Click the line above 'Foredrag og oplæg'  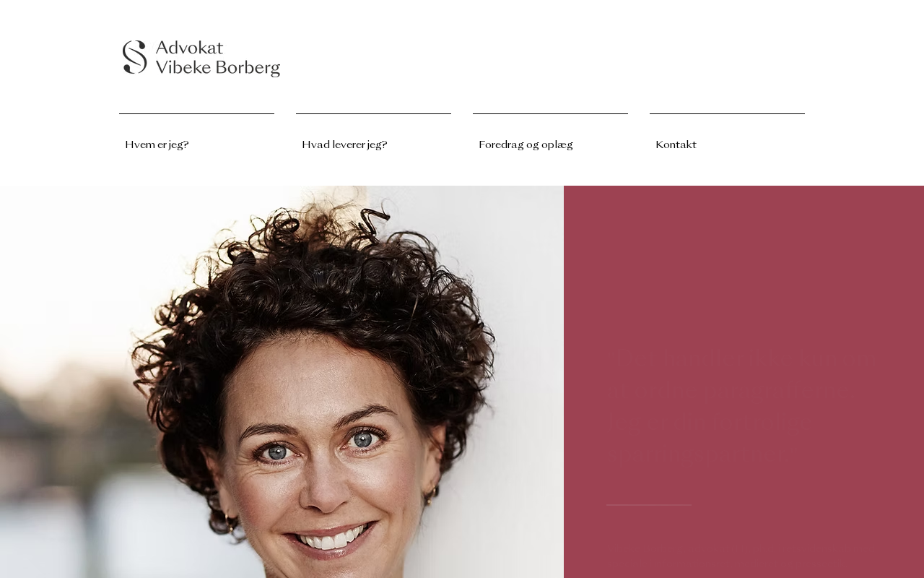(x=550, y=113)
